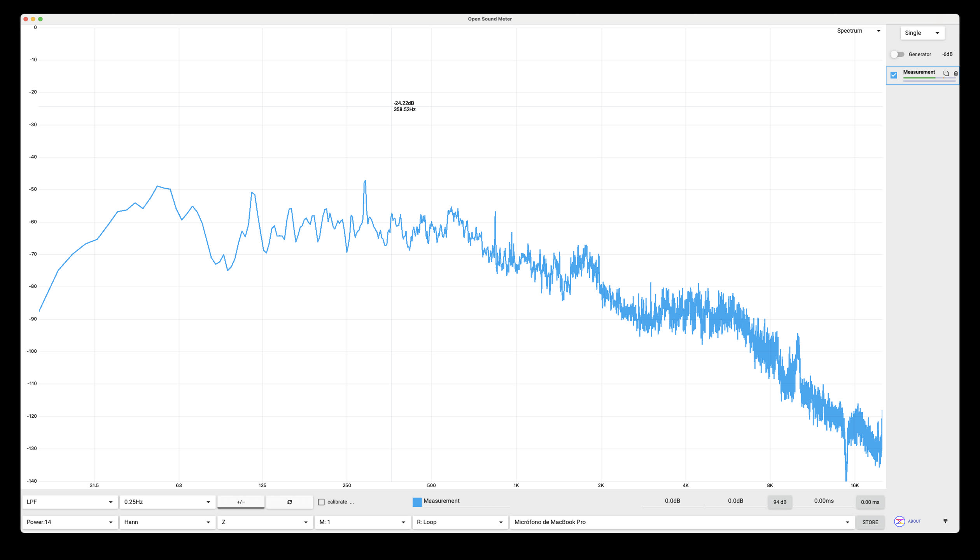The width and height of the screenshot is (980, 560).
Task: Click the copy measurement icon
Action: tap(946, 73)
